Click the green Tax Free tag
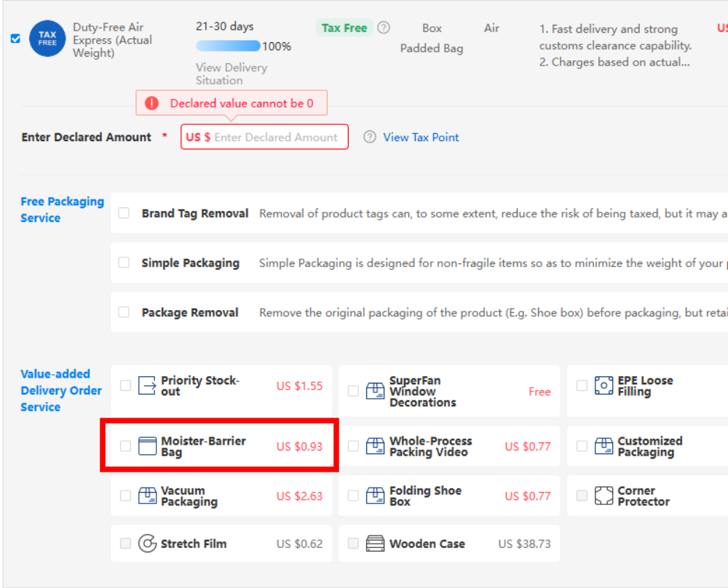 pyautogui.click(x=344, y=28)
